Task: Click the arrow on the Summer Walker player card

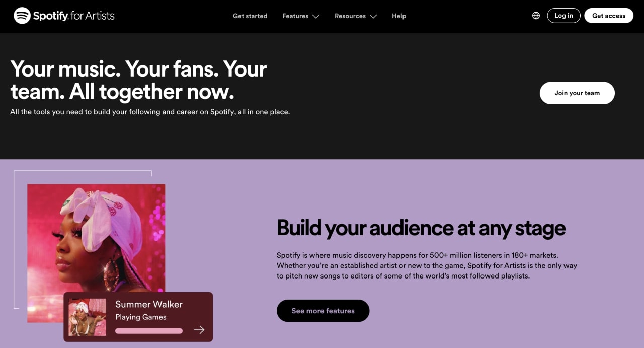Action: (199, 329)
